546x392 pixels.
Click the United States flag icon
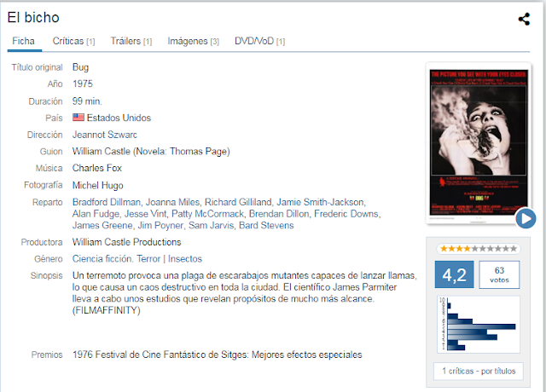pos(78,118)
